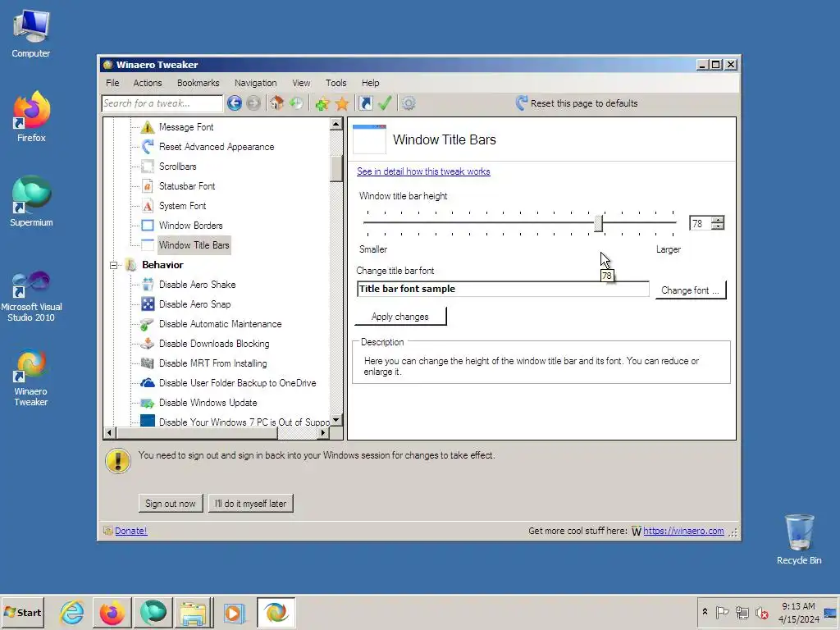Click the green checkmark toolbar icon
Screen dimensions: 840x630
(x=385, y=103)
